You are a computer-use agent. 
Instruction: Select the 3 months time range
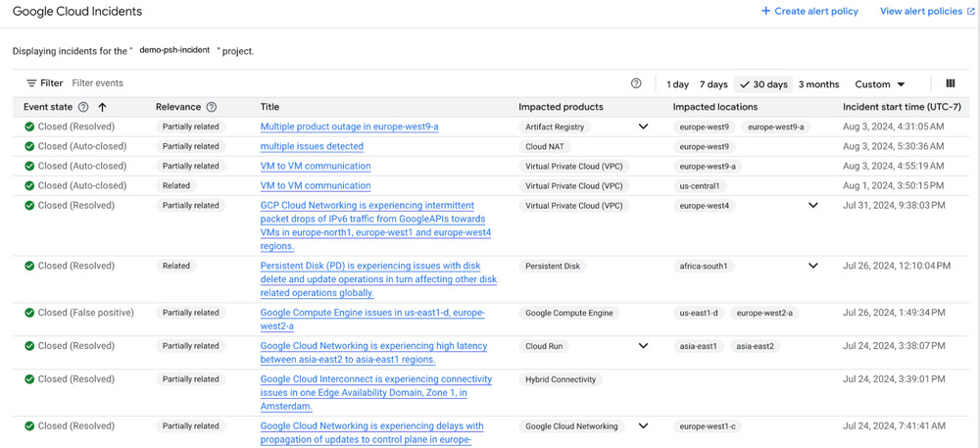point(818,84)
